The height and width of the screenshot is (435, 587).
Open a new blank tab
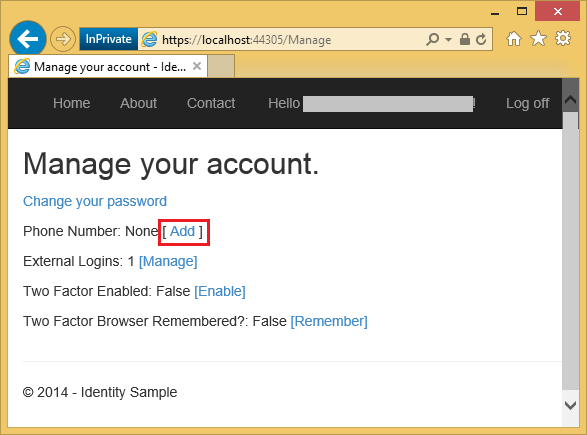click(221, 66)
